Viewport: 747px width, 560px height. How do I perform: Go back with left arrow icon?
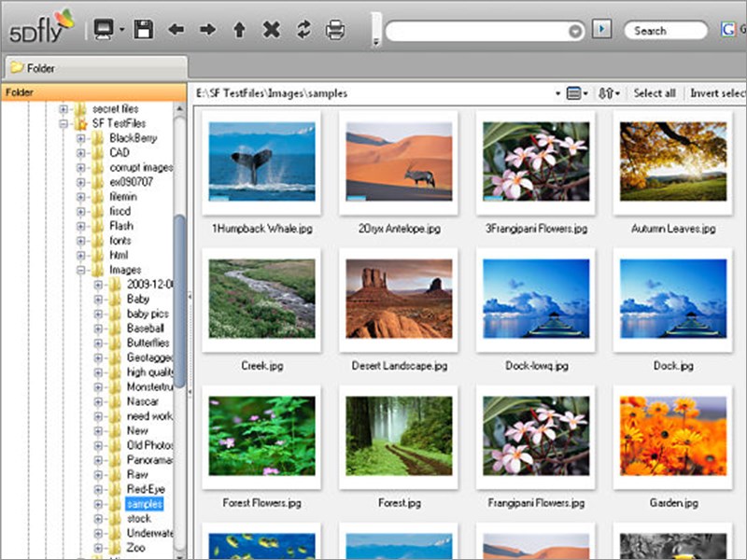[x=176, y=30]
